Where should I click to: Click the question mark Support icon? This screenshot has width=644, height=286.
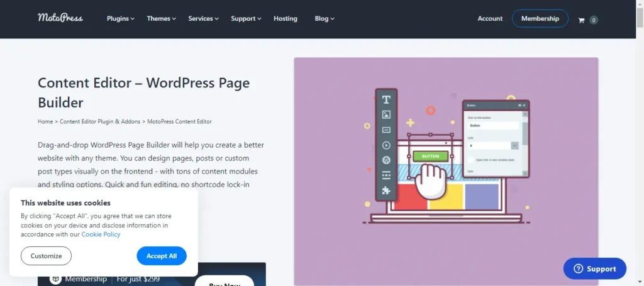pyautogui.click(x=579, y=269)
